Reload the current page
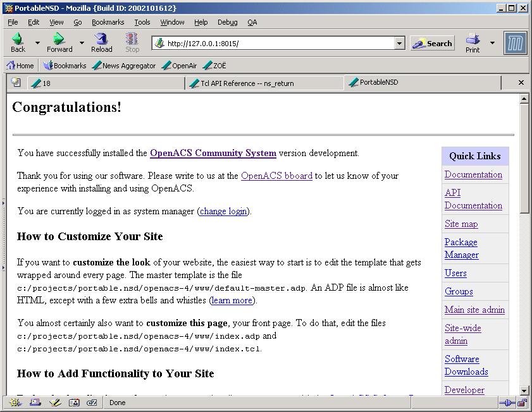532x412 pixels. (101, 43)
